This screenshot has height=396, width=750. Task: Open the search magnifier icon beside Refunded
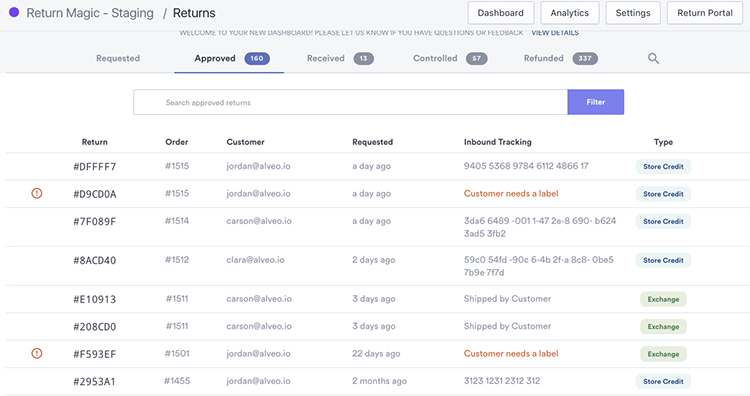[653, 58]
